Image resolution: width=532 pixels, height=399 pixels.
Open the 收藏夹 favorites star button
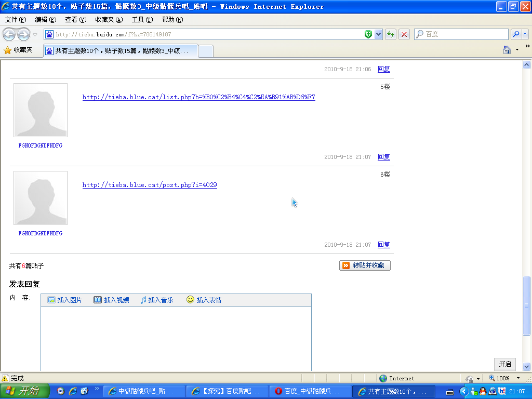click(18, 50)
